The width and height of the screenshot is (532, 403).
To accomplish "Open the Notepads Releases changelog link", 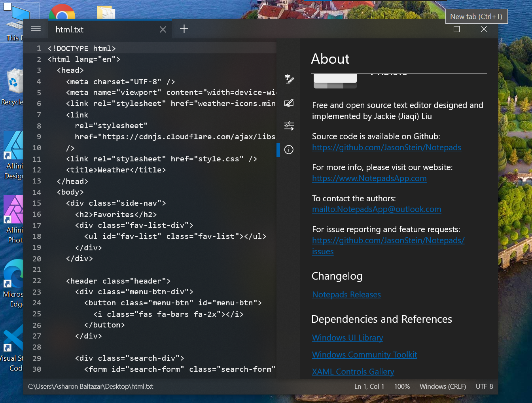I will [346, 295].
